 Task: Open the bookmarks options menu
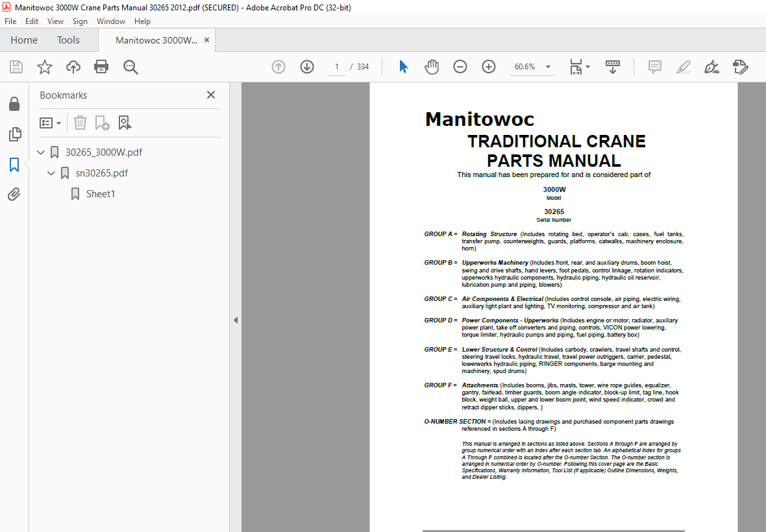50,123
